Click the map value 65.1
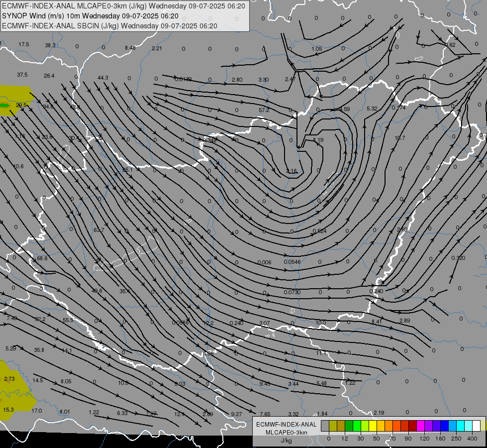 click(x=127, y=170)
